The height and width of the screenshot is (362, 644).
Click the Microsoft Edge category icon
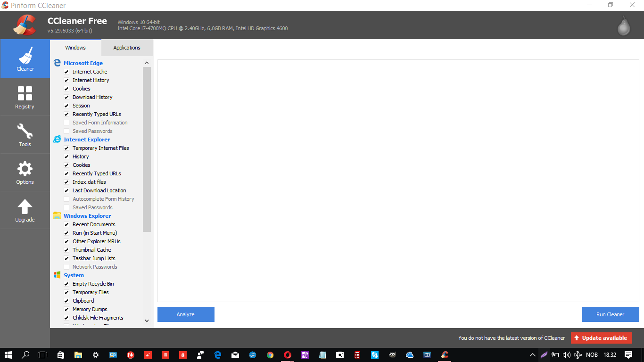tap(57, 63)
